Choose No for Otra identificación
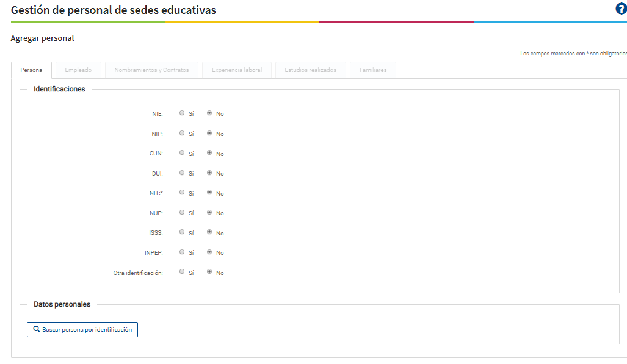 [x=209, y=272]
